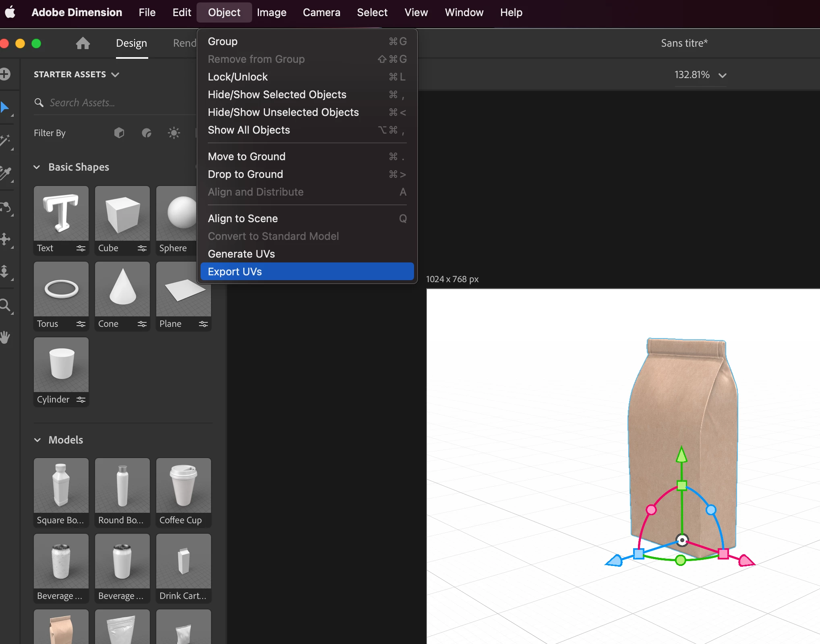Toggle the lights filter sun icon
Viewport: 820px width, 644px height.
174,133
